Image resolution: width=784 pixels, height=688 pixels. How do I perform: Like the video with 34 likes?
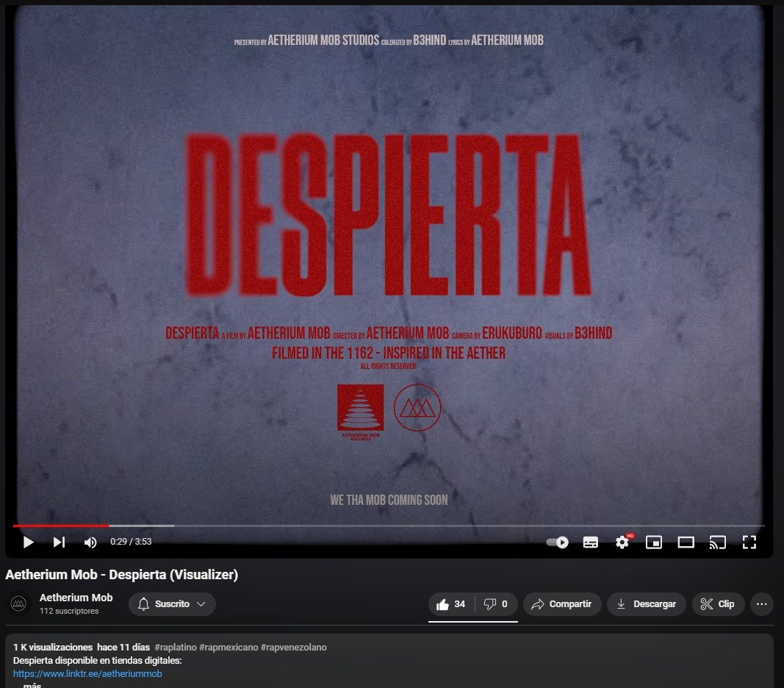[451, 604]
